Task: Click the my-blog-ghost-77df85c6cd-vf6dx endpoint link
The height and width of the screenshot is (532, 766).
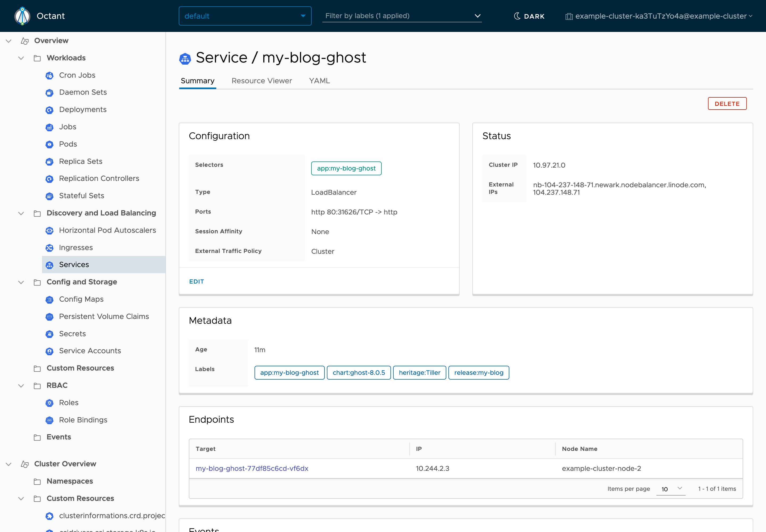Action: pos(253,468)
